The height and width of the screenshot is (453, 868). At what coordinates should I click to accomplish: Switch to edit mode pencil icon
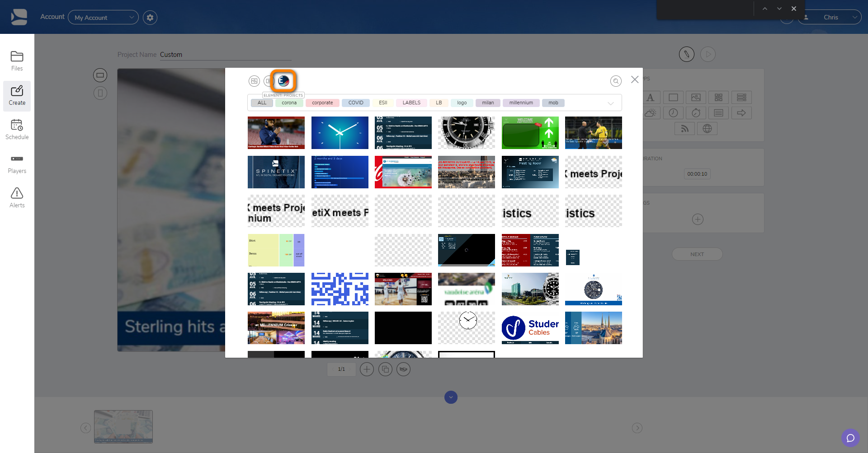pyautogui.click(x=687, y=54)
